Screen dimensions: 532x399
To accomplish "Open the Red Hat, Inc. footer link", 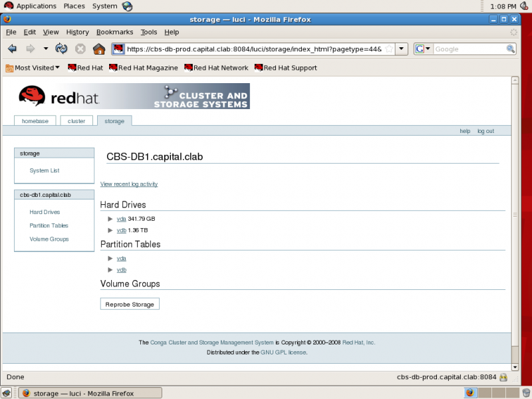I will [358, 342].
